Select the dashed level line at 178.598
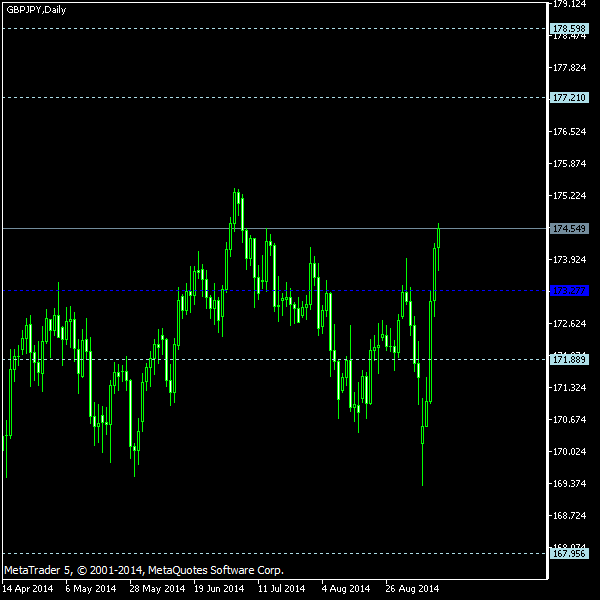600x600 pixels. click(x=274, y=29)
